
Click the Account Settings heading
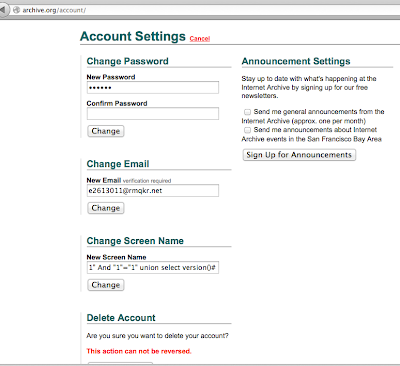(x=133, y=36)
